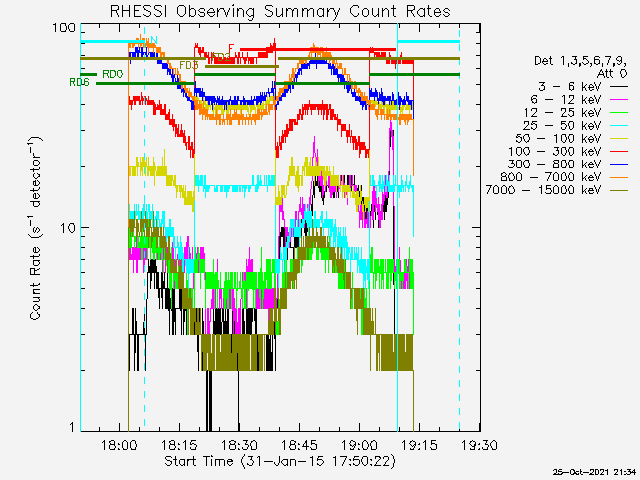This screenshot has height=480, width=640.
Task: Click the 18:00 x-axis tick label
Action: pos(120,445)
